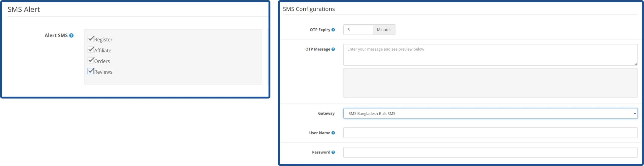Image resolution: width=644 pixels, height=166 pixels.
Task: Uncheck the Register alert checkbox
Action: pos(91,39)
